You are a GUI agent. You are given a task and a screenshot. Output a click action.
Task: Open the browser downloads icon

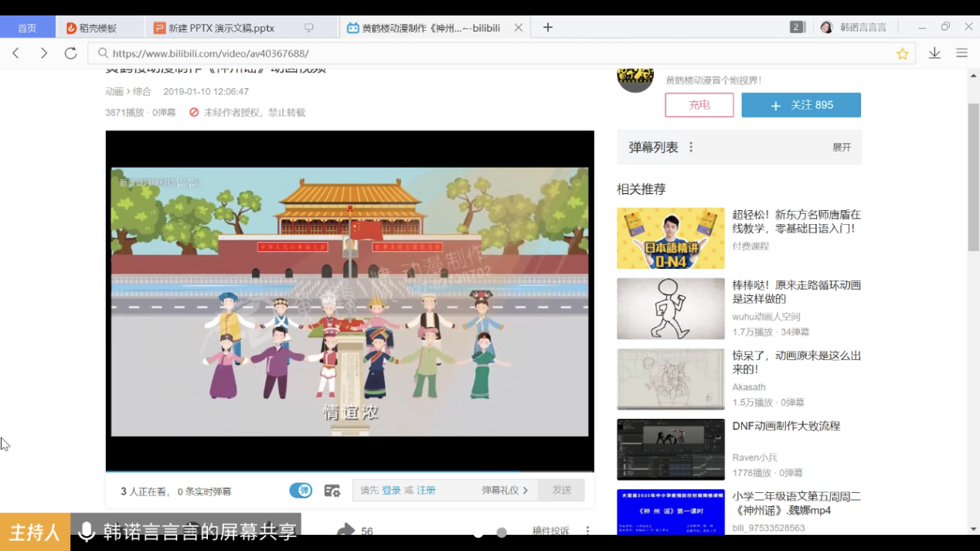[x=934, y=53]
